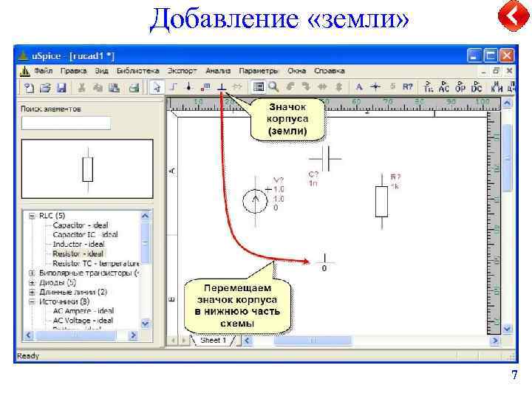Click library tree scroll left arrow
Screen dimensions: 532x399
click(29, 335)
